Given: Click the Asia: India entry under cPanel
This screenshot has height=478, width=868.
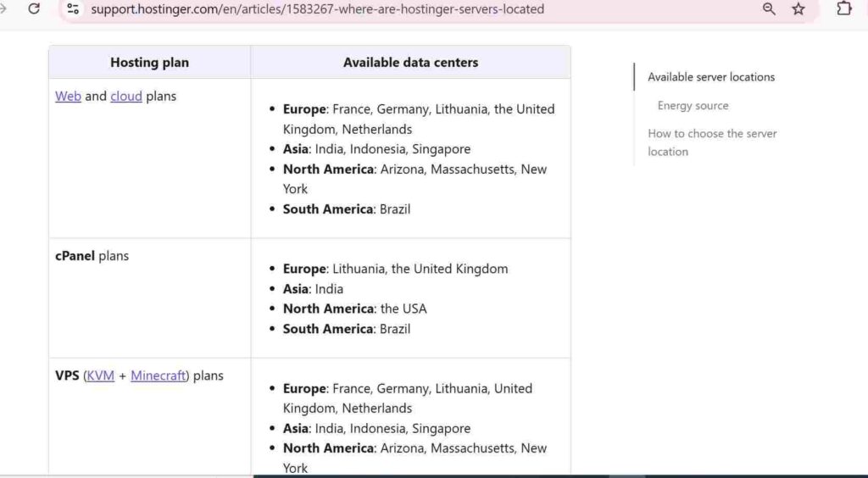Looking at the screenshot, I should [x=313, y=289].
